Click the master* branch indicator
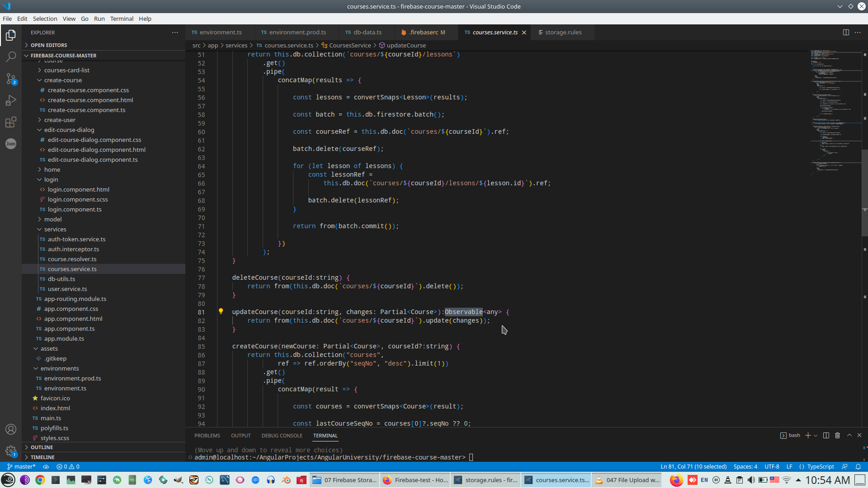 pos(21,466)
